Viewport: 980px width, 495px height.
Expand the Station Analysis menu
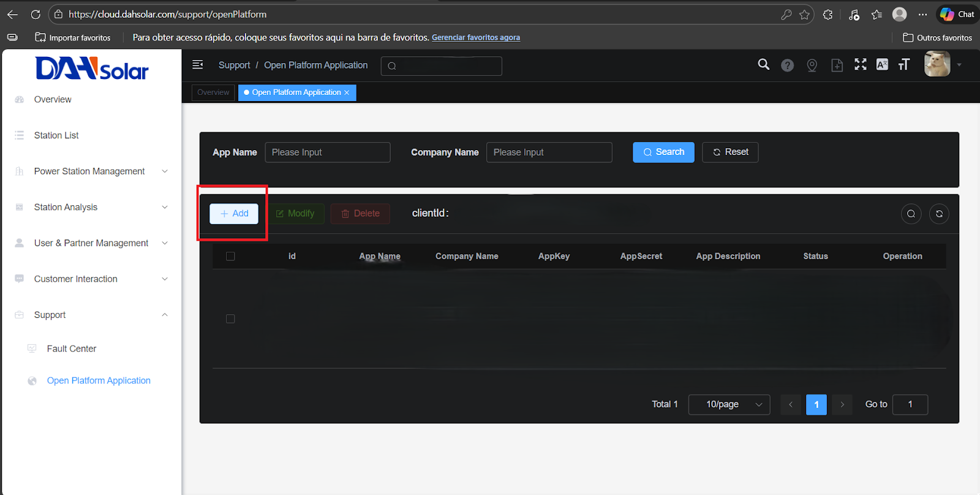92,207
